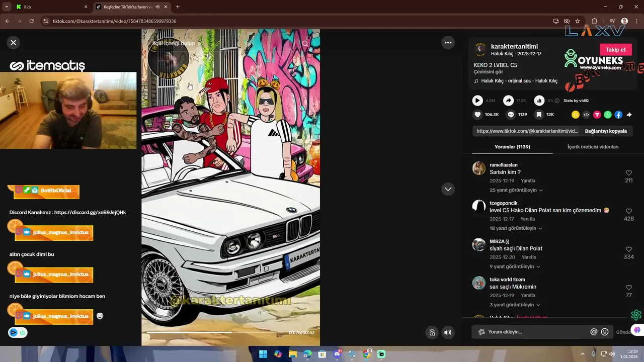Open a new browser tab with the plus button
The width and height of the screenshot is (644, 362).
point(178,7)
